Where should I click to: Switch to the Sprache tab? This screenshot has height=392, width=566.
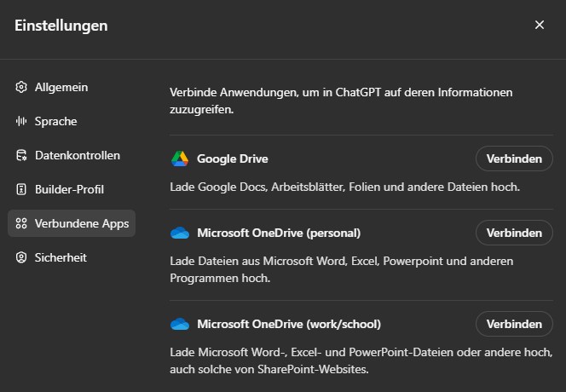point(72,121)
